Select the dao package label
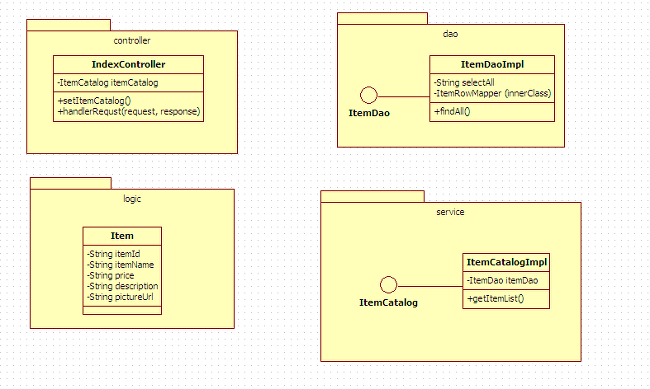This screenshot has height=389, width=650. tap(450, 34)
